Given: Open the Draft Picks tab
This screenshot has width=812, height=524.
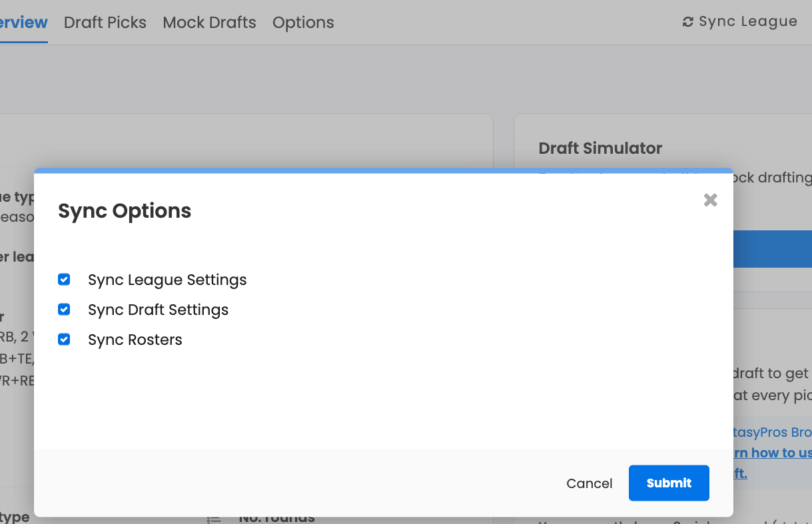Looking at the screenshot, I should pos(105,22).
